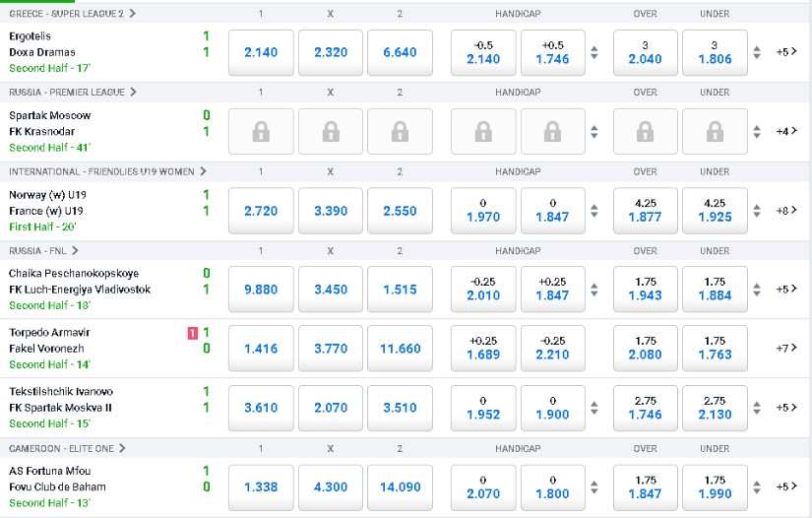Viewport: 812px width, 518px height.
Task: Open Cameroon Elite One league arrow
Action: pyautogui.click(x=122, y=449)
